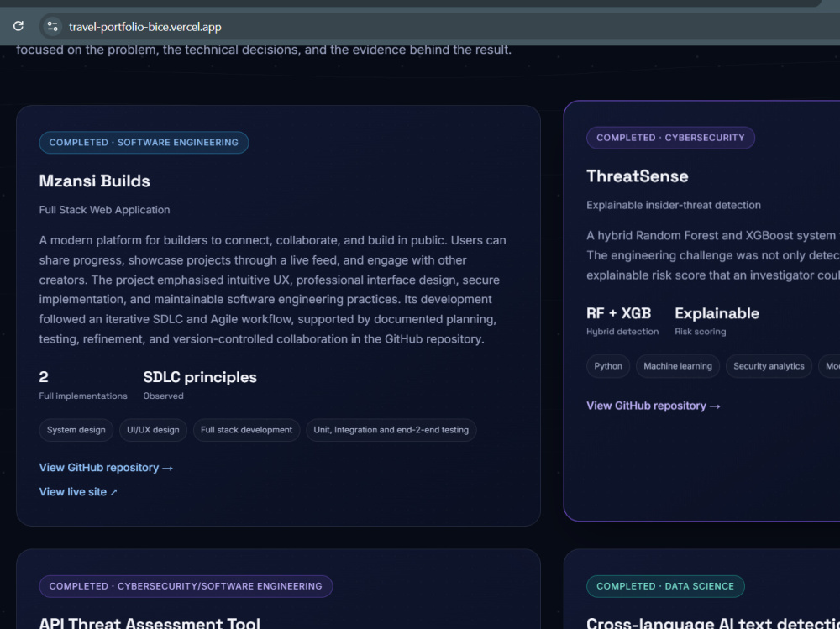Image resolution: width=840 pixels, height=629 pixels.
Task: Click Explainable insider-threat detection subtitle
Action: 674,205
